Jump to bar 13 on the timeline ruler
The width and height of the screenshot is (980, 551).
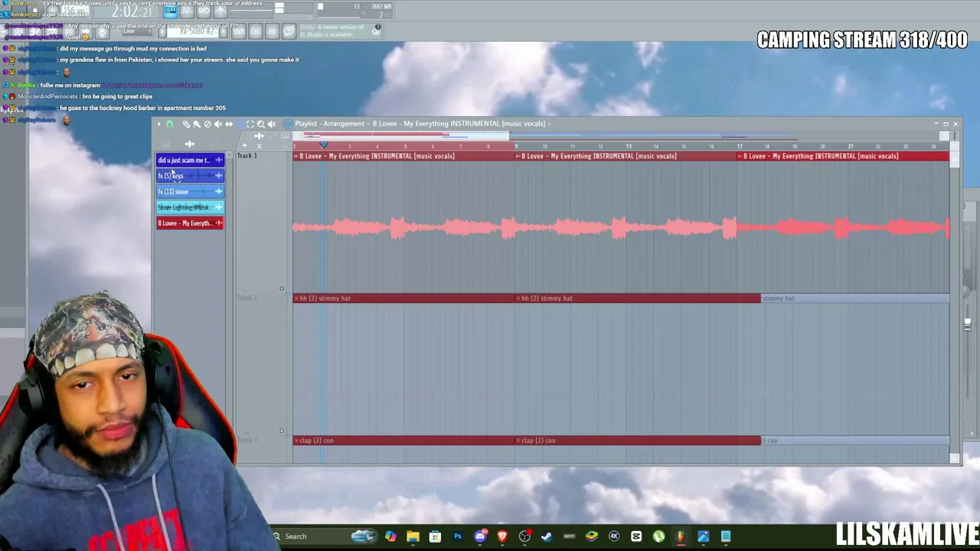[629, 146]
